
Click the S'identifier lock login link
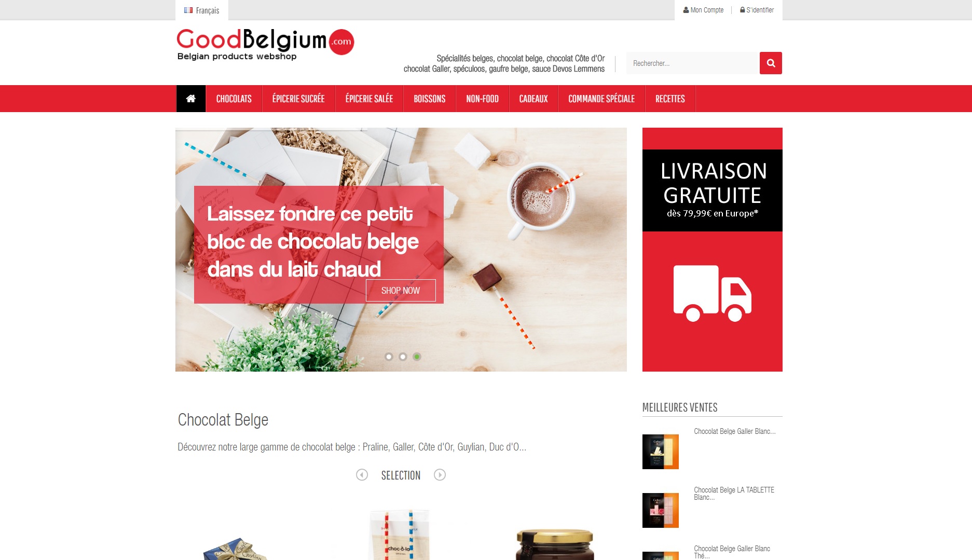pos(757,10)
